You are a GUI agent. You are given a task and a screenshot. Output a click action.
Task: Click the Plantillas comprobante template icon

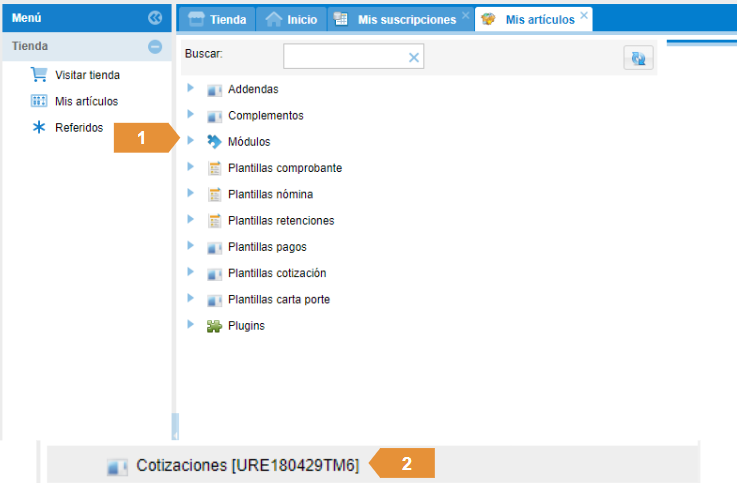coord(214,169)
